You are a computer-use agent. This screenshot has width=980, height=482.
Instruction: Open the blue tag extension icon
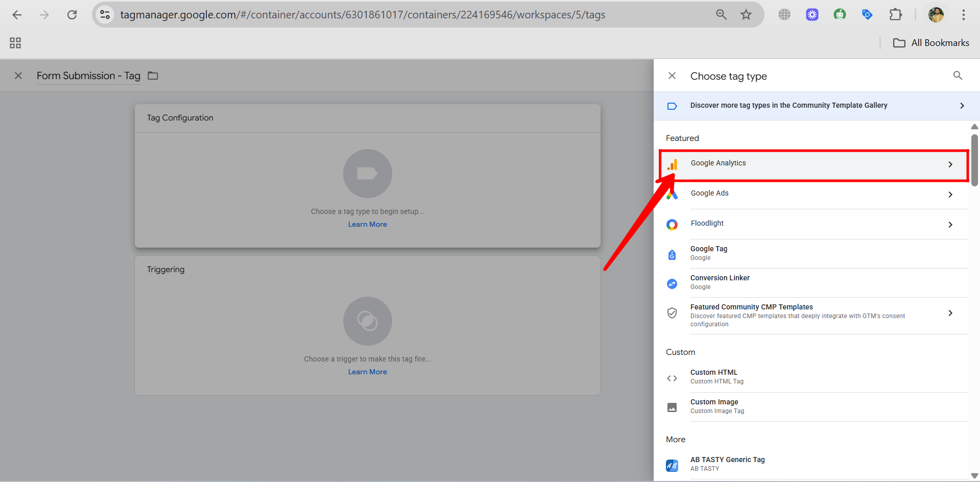click(x=867, y=15)
